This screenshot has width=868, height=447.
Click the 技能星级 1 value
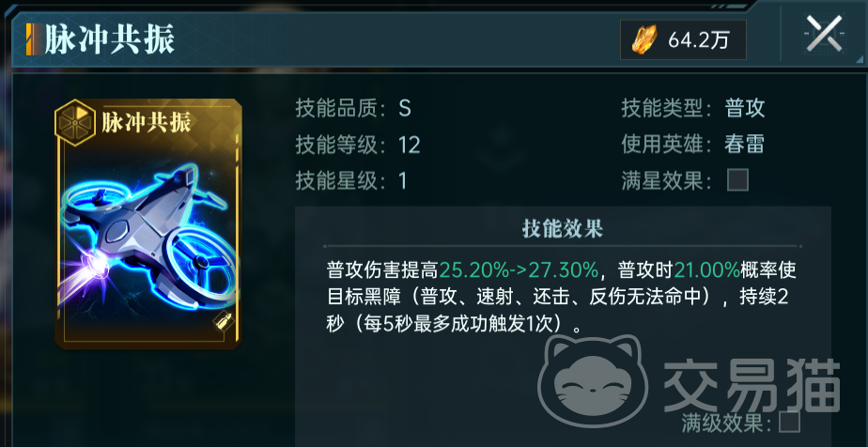[x=402, y=181]
